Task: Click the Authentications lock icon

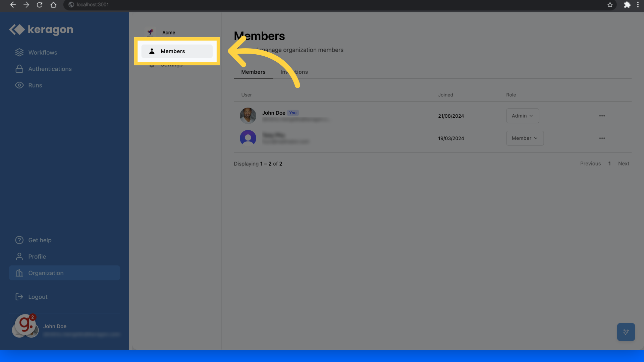Action: coord(19,69)
